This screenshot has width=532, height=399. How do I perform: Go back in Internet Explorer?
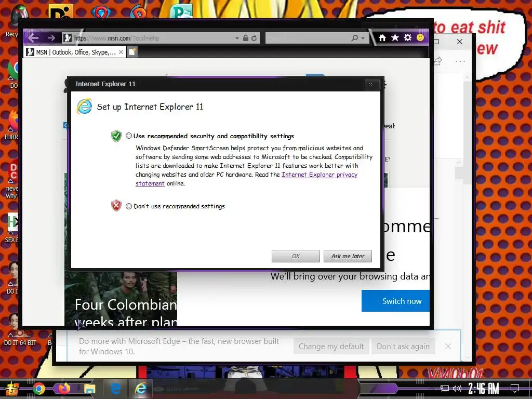(x=33, y=37)
